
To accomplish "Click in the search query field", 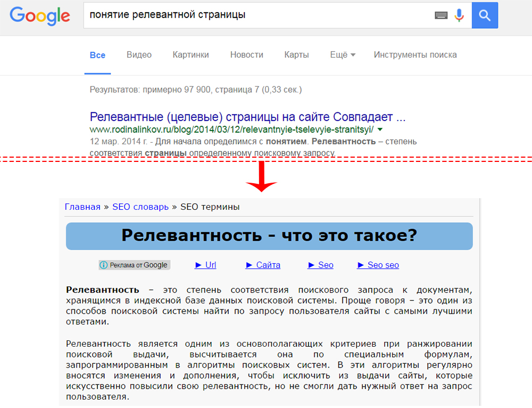I will pos(255,15).
